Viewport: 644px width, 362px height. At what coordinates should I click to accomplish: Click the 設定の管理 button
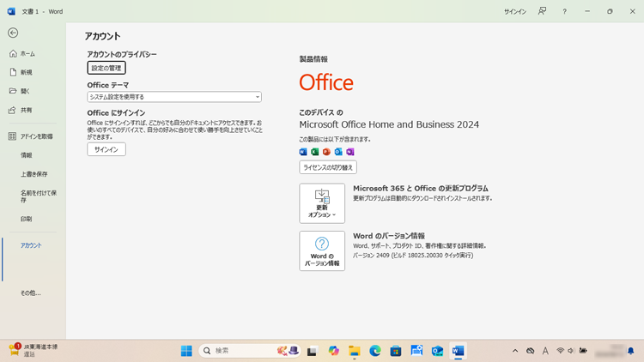coord(106,68)
